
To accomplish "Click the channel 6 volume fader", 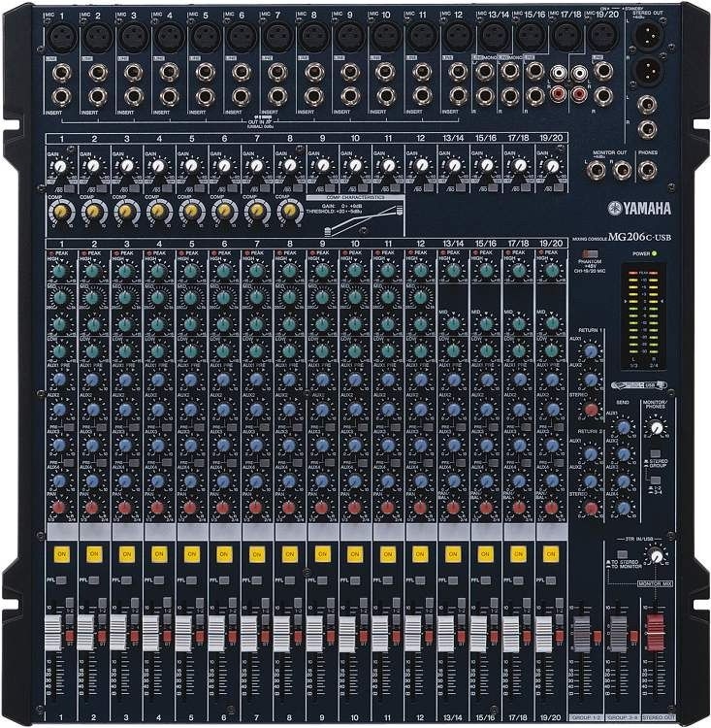I will [x=222, y=625].
